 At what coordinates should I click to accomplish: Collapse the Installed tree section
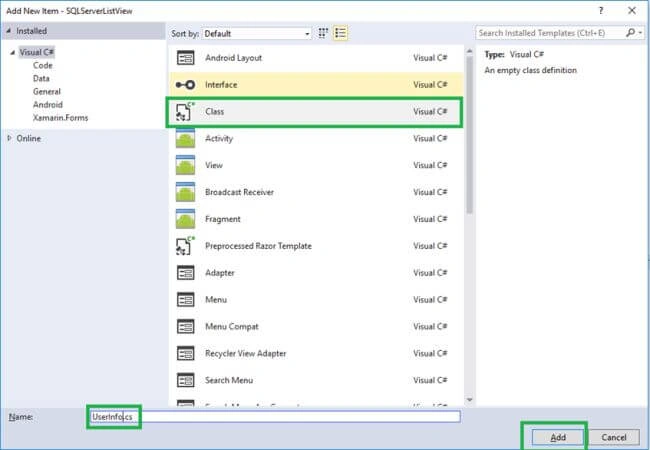click(9, 31)
